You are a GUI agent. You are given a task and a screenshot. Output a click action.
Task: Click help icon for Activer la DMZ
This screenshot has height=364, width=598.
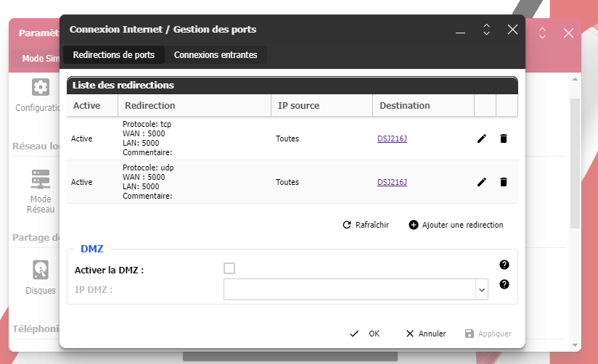pos(504,265)
